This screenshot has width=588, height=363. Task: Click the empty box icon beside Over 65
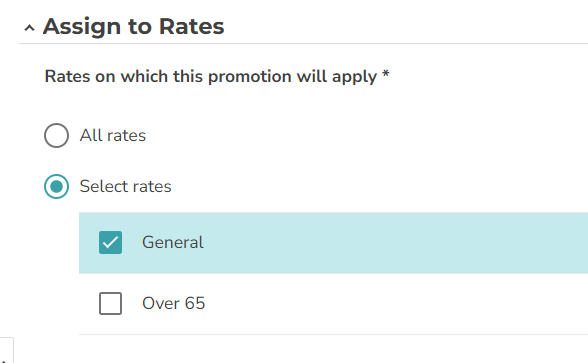[x=110, y=303]
